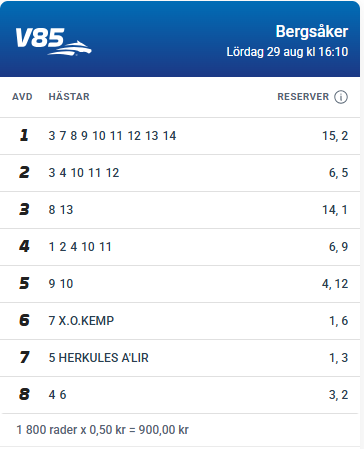Open horse 5 HERKULES A'LIR entry
The height and width of the screenshot is (449, 364).
click(x=99, y=358)
